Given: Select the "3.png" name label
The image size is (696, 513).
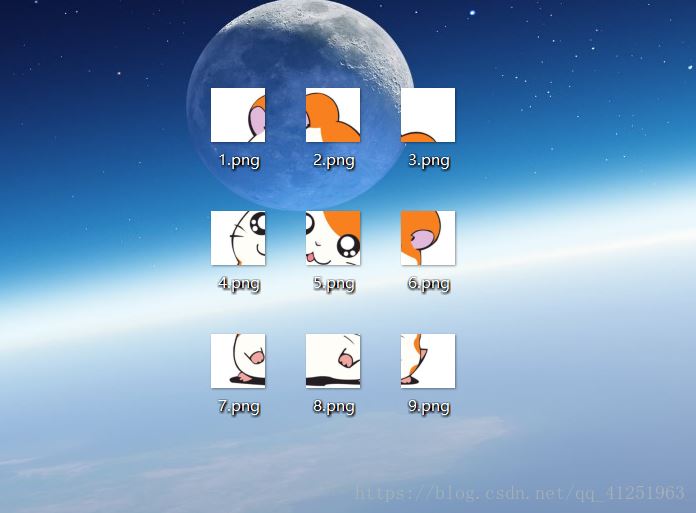Looking at the screenshot, I should pos(429,160).
